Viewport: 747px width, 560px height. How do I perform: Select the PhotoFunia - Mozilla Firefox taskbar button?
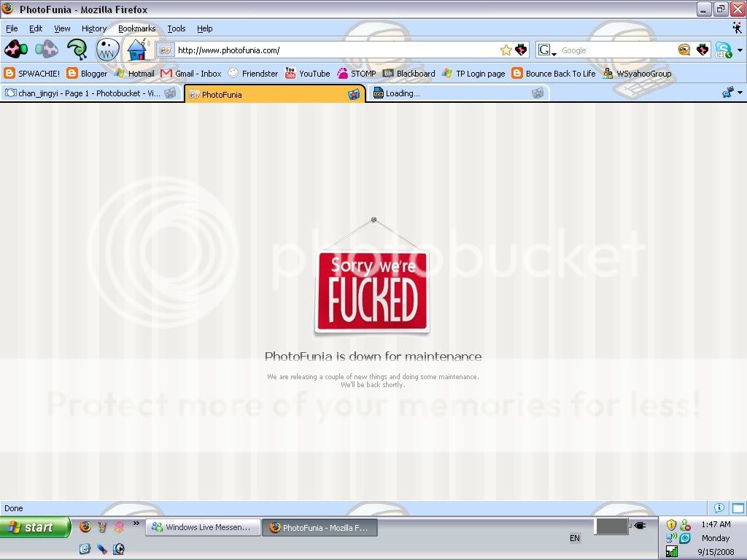[x=320, y=528]
